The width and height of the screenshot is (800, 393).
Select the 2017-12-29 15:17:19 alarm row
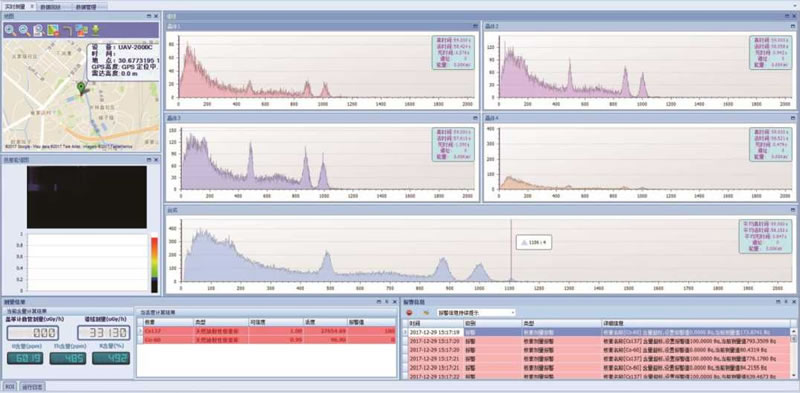pyautogui.click(x=597, y=332)
